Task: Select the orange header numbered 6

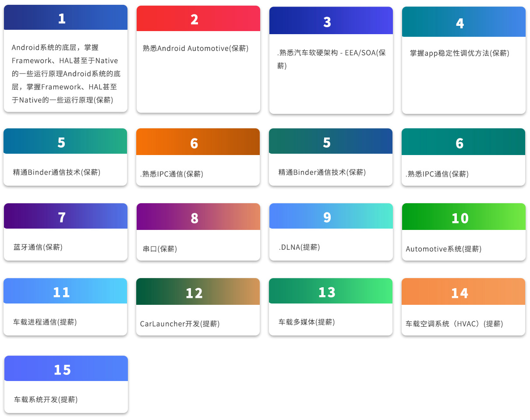Action: click(x=198, y=142)
